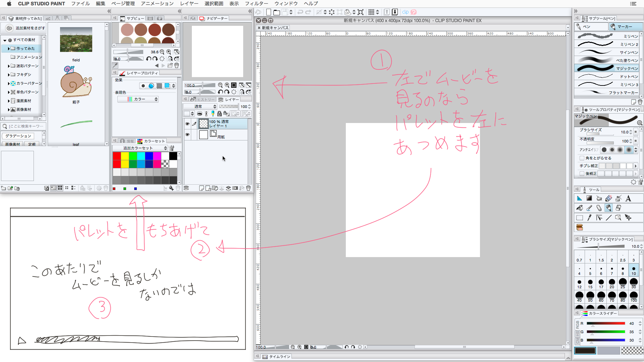
Task: Click the グラデーション button in material panel
Action: [x=17, y=136]
